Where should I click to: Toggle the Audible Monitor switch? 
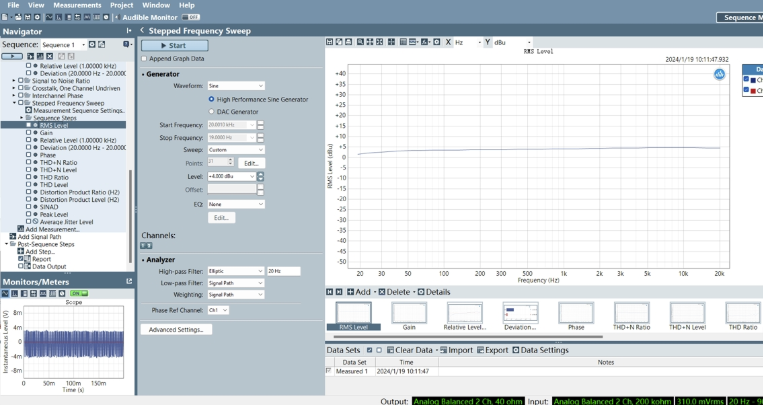(x=192, y=18)
